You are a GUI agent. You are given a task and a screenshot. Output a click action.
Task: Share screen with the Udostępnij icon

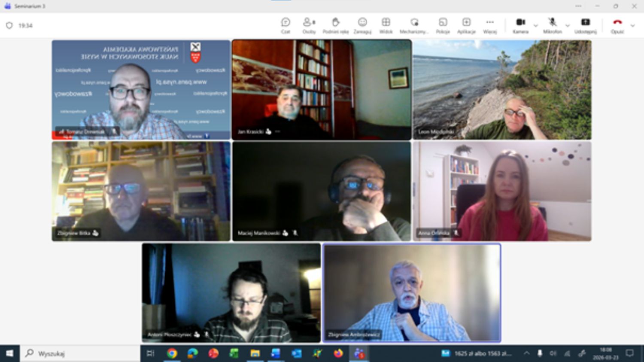click(585, 25)
